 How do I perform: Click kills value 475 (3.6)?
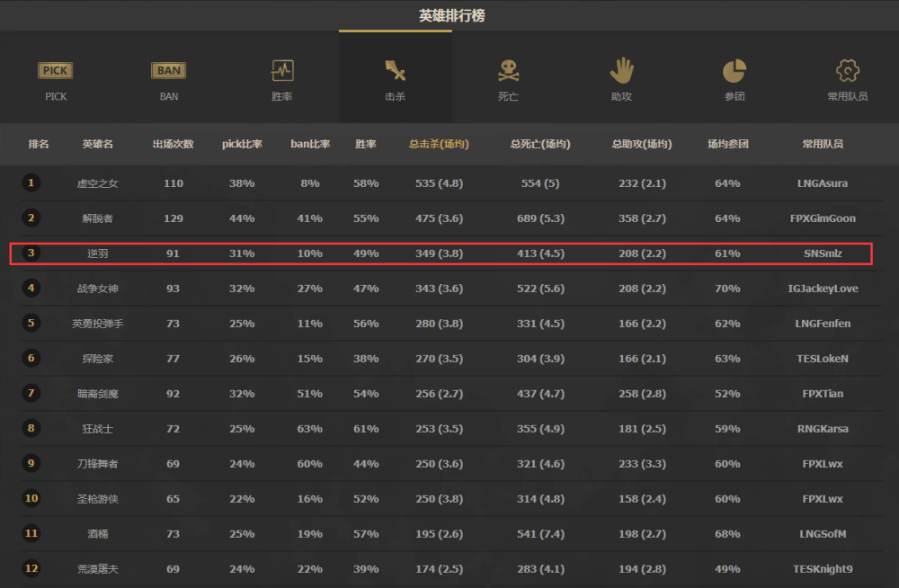click(439, 218)
